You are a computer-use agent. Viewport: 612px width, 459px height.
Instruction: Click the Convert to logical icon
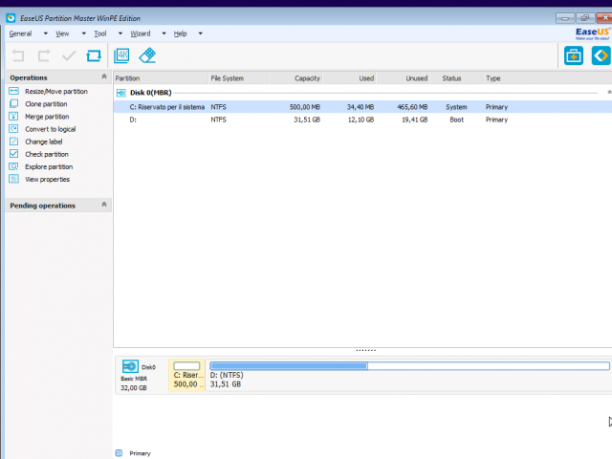pyautogui.click(x=14, y=129)
